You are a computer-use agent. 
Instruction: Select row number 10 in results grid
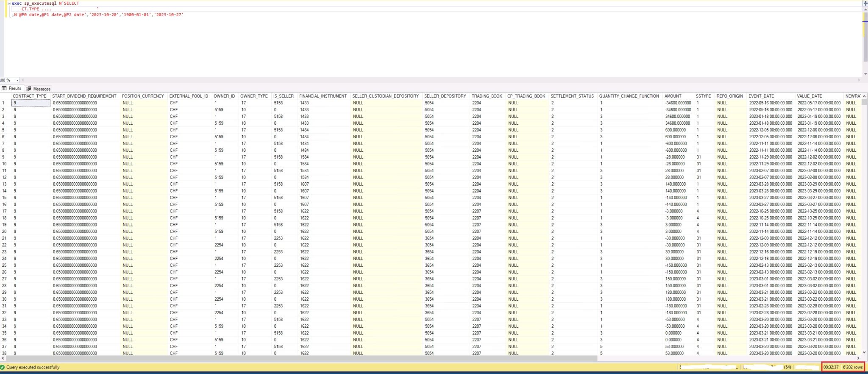point(5,164)
